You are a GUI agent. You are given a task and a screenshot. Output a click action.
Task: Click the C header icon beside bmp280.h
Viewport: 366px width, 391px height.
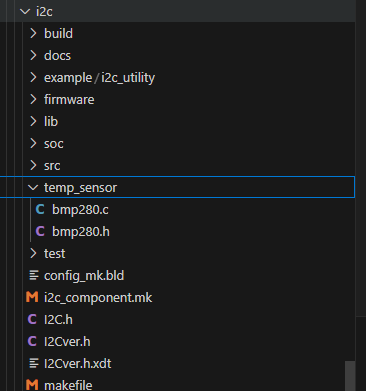pos(40,231)
